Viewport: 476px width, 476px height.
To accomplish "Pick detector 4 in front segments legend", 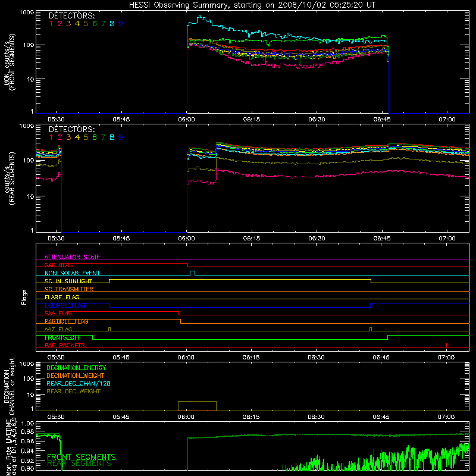I will (x=77, y=24).
